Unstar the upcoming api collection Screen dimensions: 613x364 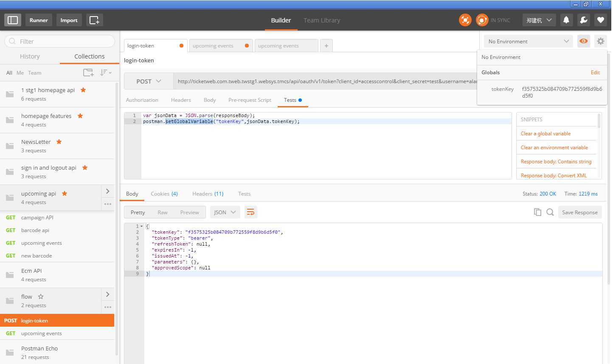point(65,193)
